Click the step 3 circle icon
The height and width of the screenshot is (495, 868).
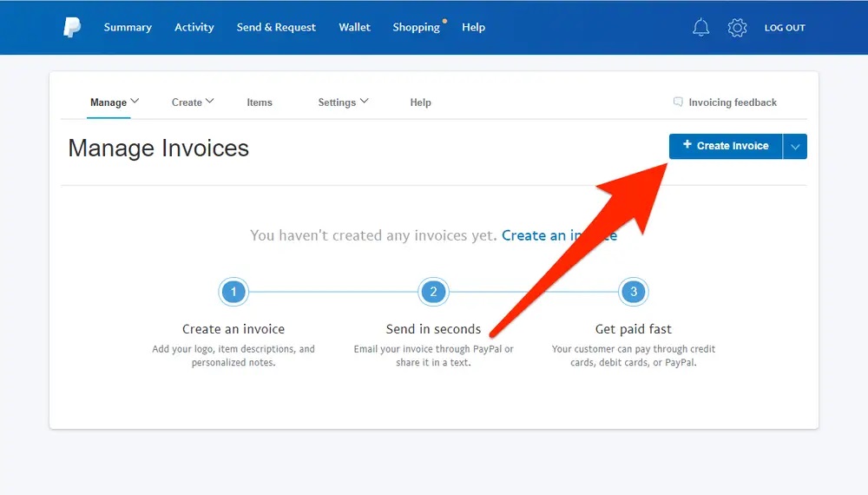coord(634,292)
